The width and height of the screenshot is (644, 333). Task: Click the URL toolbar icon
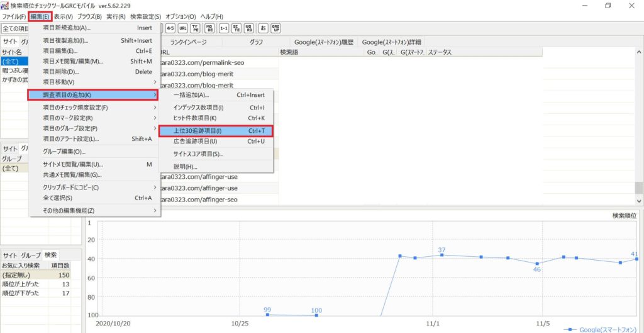pyautogui.click(x=183, y=28)
